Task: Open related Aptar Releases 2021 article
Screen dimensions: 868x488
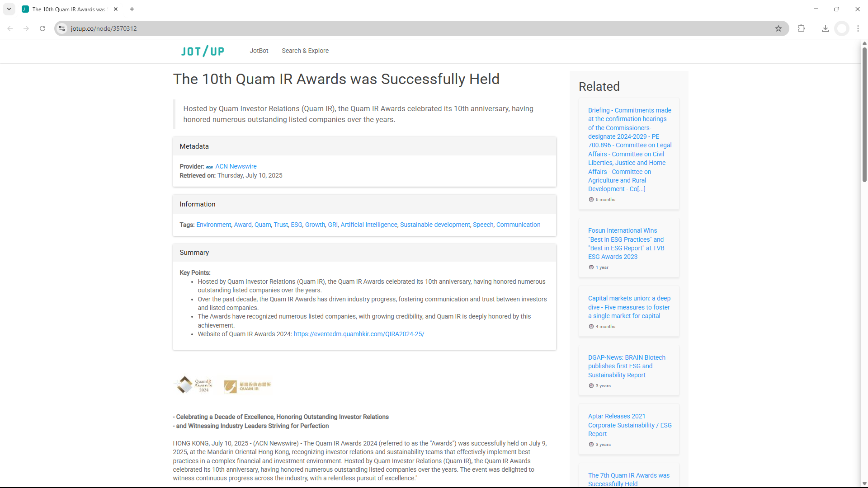Action: point(630,425)
